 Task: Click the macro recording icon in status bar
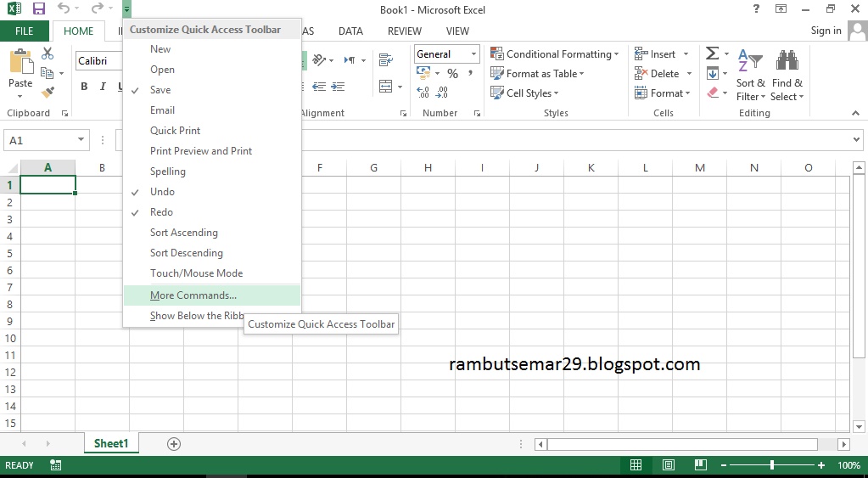point(55,465)
